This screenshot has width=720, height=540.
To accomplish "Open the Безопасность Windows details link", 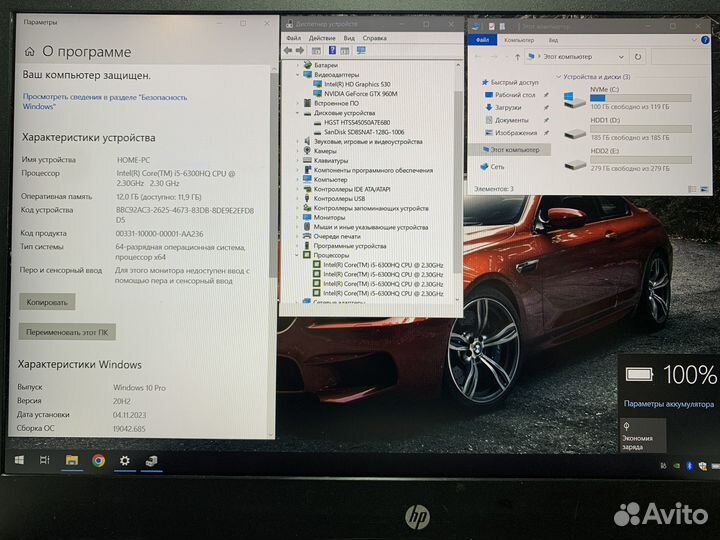I will click(x=105, y=101).
